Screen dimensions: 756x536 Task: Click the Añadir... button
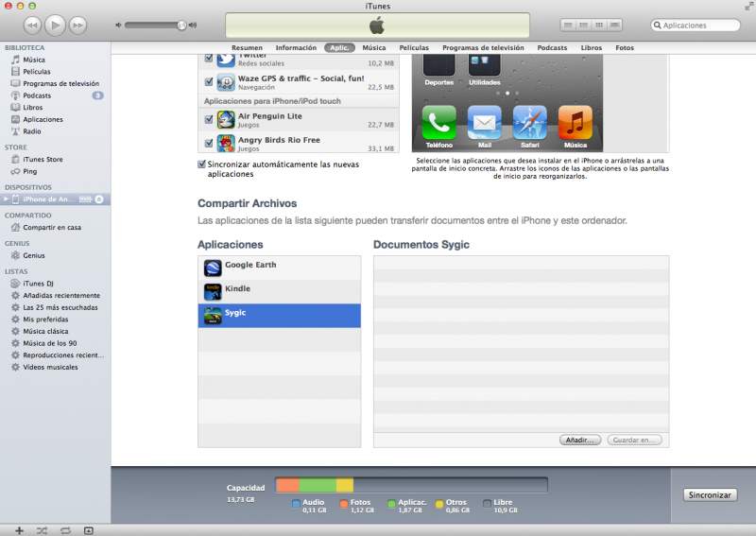(x=579, y=440)
